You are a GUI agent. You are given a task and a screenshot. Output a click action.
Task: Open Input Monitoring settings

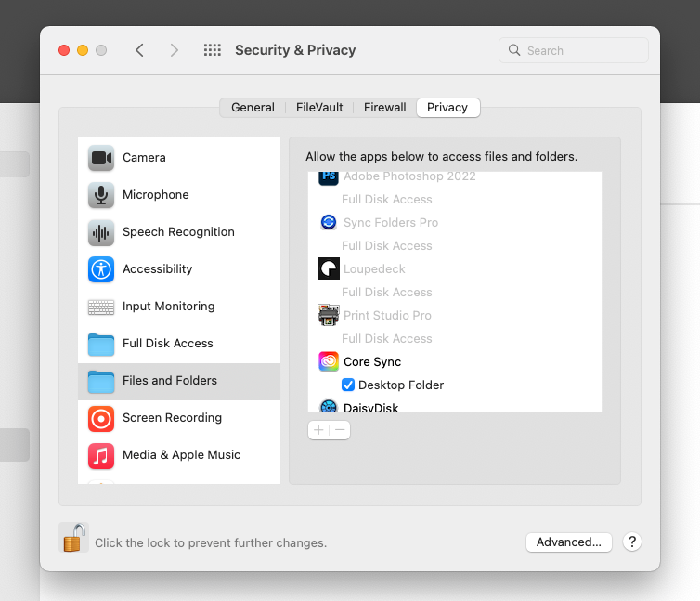[x=168, y=307]
